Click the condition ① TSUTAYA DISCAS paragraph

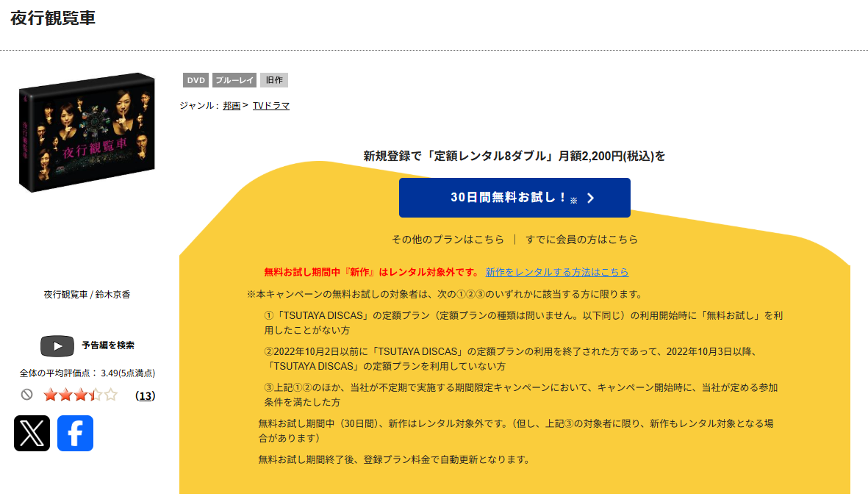click(x=523, y=323)
